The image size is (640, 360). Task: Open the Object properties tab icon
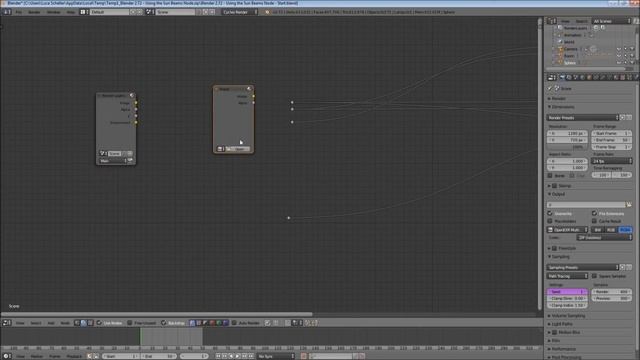[x=589, y=77]
